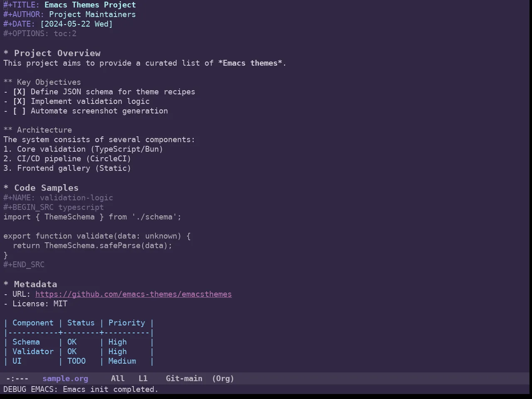Viewport: 532px width, 399px height.
Task: Fold the Key Objectives subheading
Action: (x=42, y=82)
